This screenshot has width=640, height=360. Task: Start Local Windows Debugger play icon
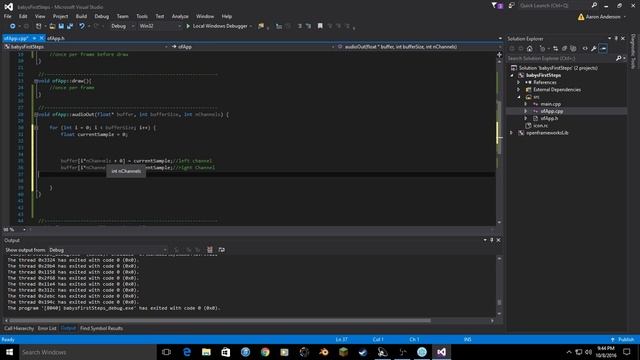[188, 26]
